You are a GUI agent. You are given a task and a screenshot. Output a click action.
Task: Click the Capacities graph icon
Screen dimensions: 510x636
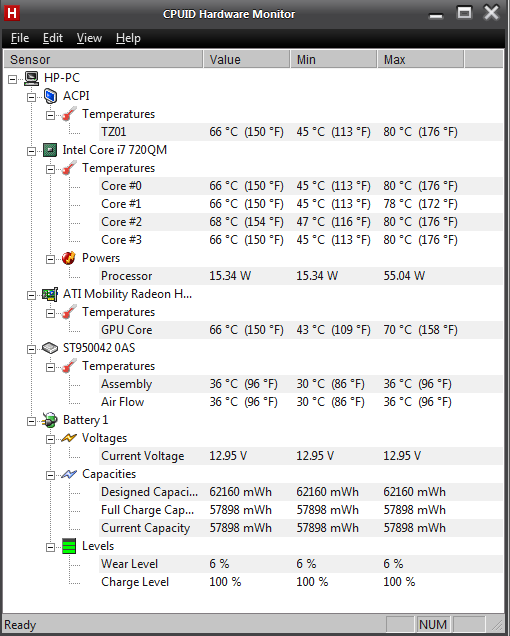(69, 474)
